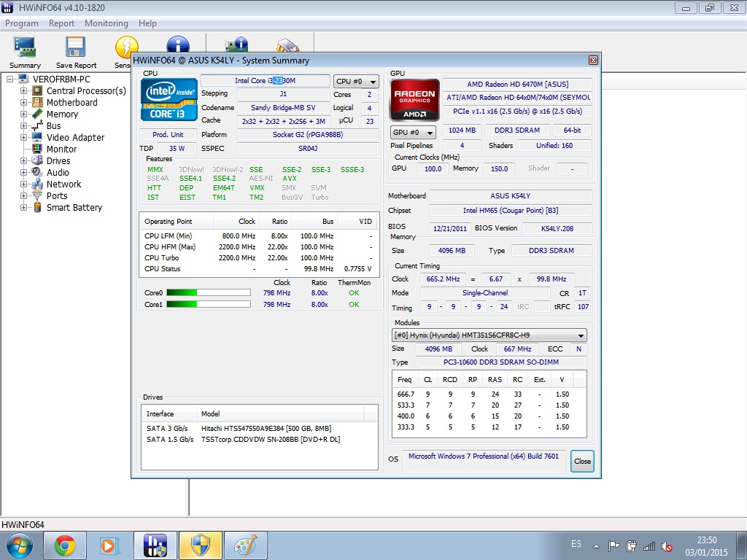Open the GPU #0 selector dropdown
Image resolution: width=747 pixels, height=560 pixels.
coord(413,133)
